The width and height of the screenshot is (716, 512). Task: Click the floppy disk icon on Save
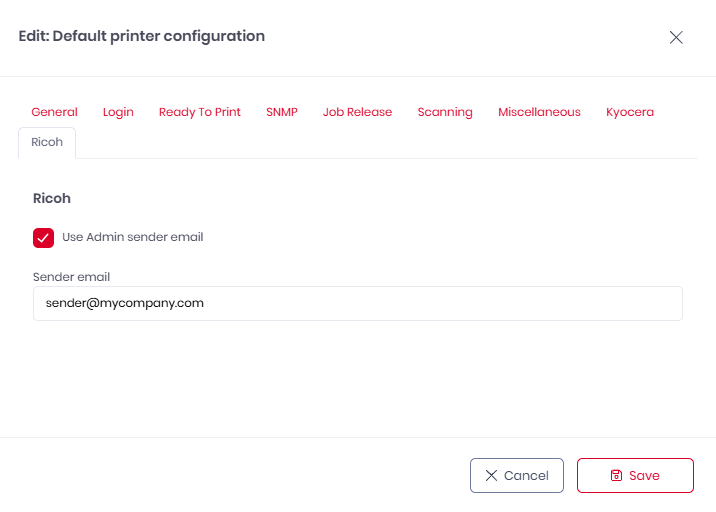click(616, 476)
